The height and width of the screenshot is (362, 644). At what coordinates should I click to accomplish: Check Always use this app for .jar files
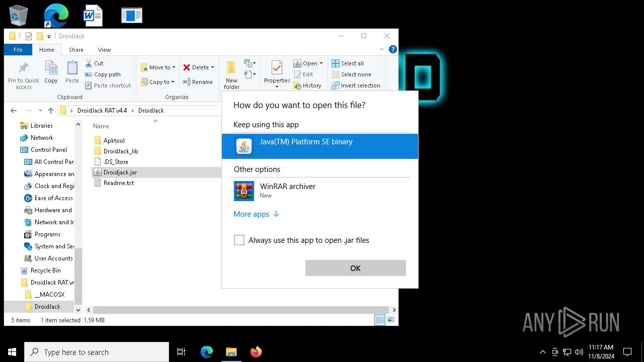[x=239, y=240]
